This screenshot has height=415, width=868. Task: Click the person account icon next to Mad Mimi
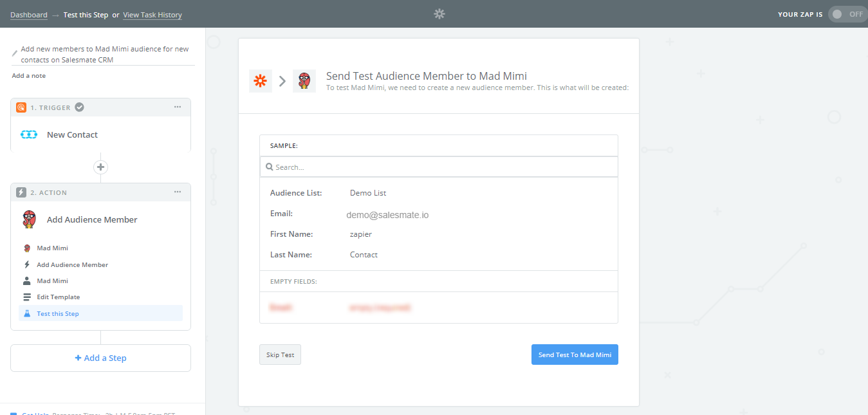tap(26, 281)
